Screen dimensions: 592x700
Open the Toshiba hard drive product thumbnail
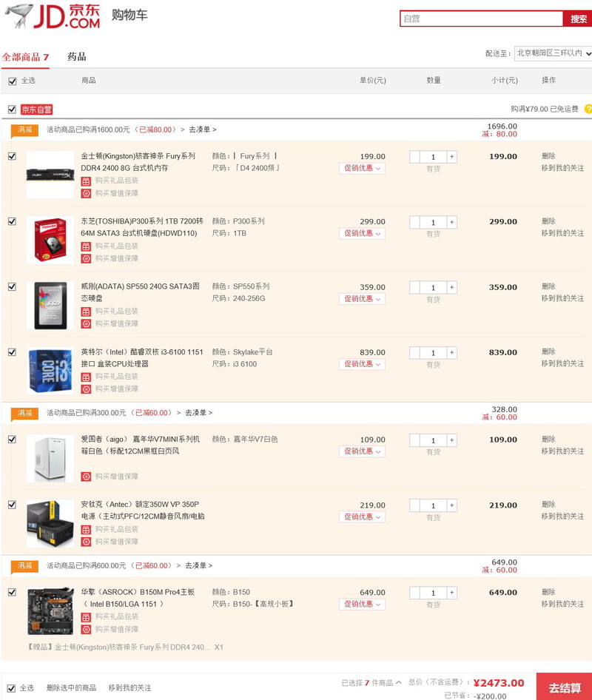[x=50, y=240]
